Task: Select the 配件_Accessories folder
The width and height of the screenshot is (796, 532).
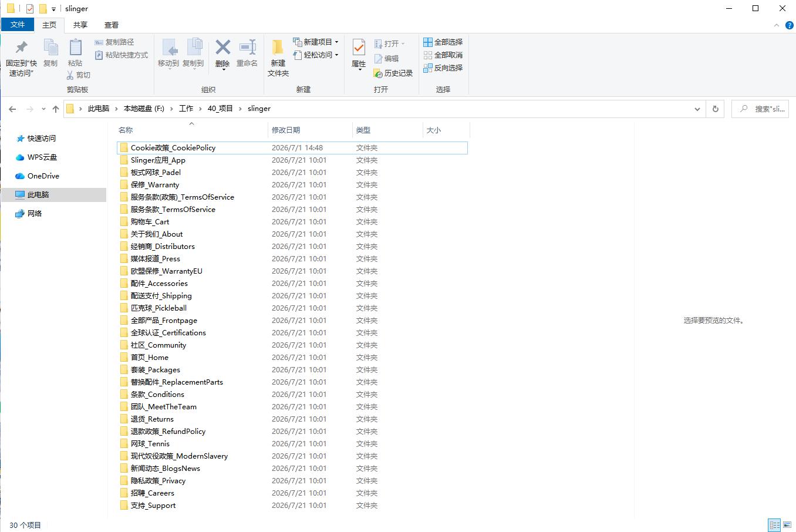Action: click(x=292, y=284)
